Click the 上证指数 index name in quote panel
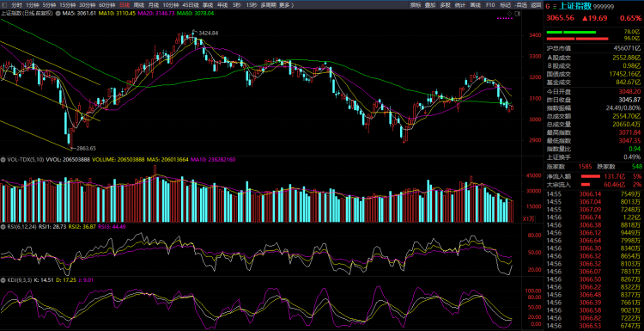Screen dimensions: 644x331 pyautogui.click(x=575, y=6)
